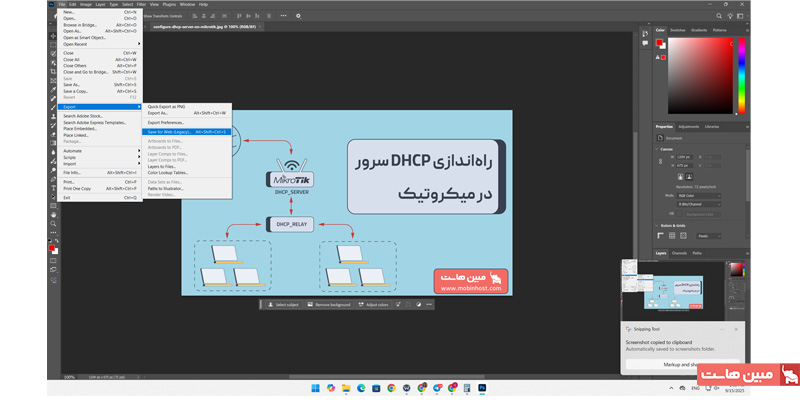Toggle the grid icon in Rulers & Grids
Screen dimensions: 800x400
coord(672,236)
